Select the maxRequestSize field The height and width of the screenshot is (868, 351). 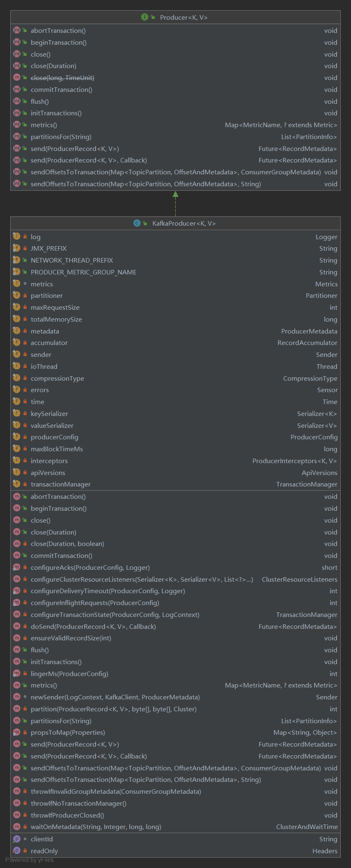click(175, 307)
